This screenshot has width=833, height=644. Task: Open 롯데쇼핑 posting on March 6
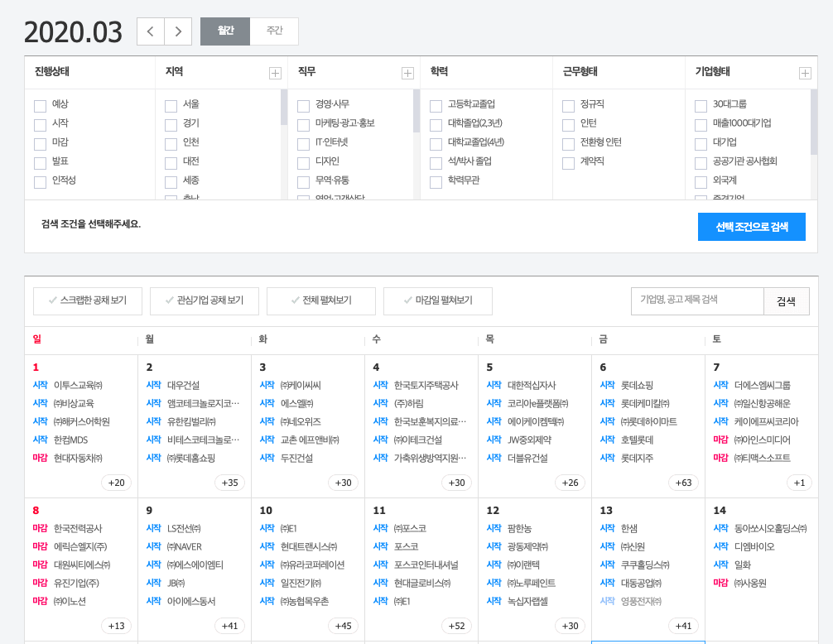pos(637,385)
